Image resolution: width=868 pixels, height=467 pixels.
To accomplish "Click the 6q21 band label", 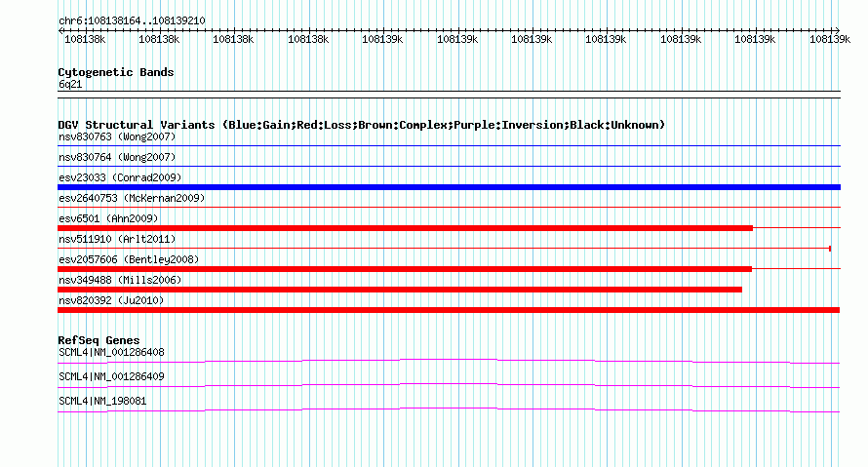I will point(70,84).
